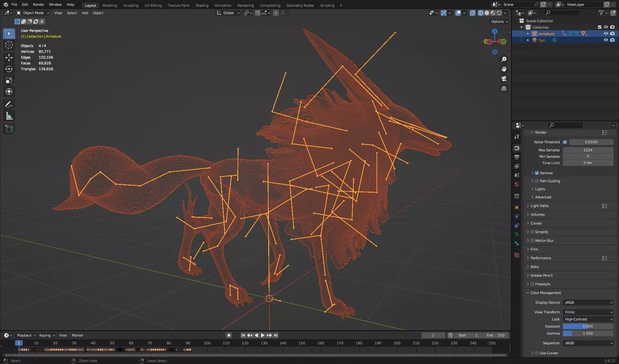The height and width of the screenshot is (364, 619).
Task: Open the Render menu
Action: pyautogui.click(x=38, y=5)
